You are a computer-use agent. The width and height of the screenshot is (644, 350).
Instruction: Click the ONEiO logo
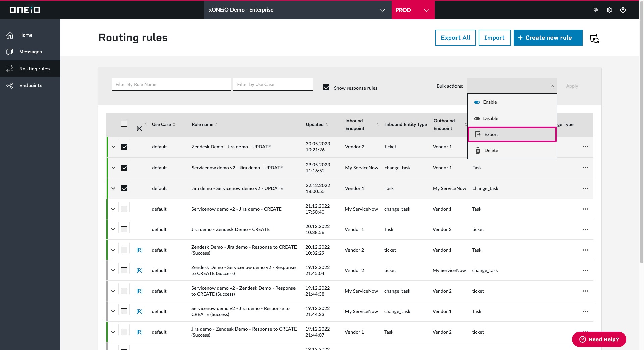coord(25,10)
